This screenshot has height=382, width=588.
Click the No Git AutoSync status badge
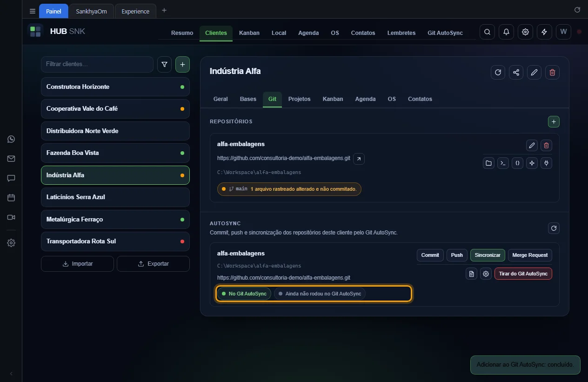click(244, 294)
